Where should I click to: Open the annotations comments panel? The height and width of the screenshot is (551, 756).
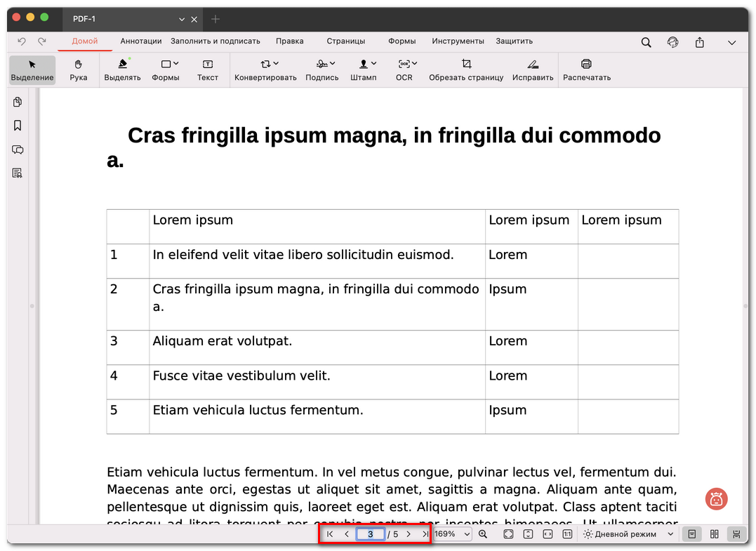coord(18,150)
